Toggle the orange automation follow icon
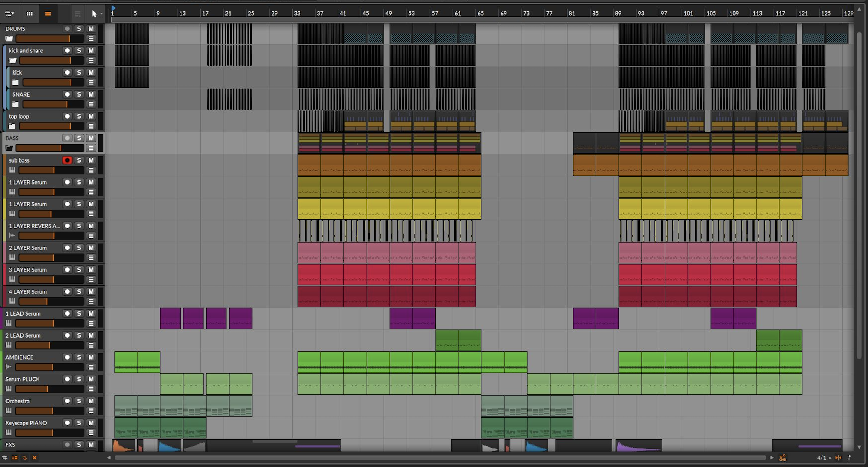 pyautogui.click(x=783, y=458)
